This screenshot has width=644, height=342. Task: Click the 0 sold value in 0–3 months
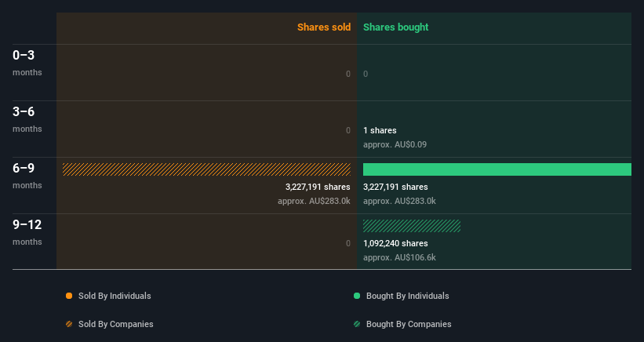pyautogui.click(x=348, y=74)
